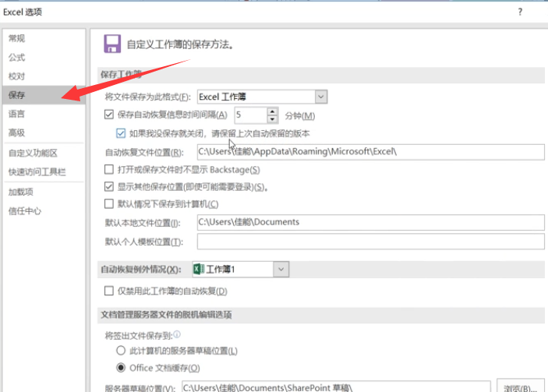Open the 将文件保存为此格式 dropdown arrow
The width and height of the screenshot is (548, 392).
pyautogui.click(x=321, y=97)
